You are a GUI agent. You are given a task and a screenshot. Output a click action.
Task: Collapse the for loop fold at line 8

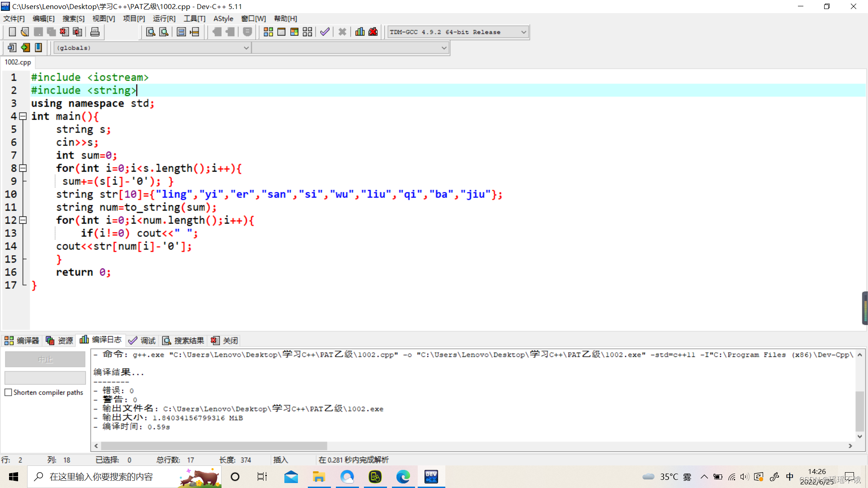(x=23, y=168)
